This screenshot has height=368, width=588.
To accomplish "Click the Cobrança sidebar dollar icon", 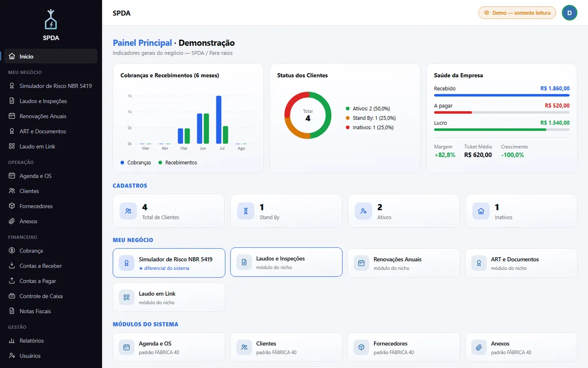I will 12,251.
